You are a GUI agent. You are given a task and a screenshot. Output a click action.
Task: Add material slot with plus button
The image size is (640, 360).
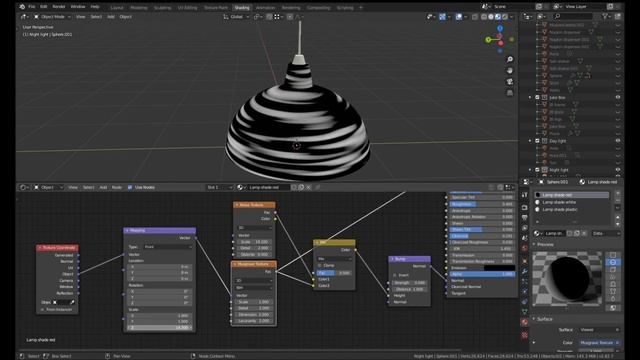[x=617, y=193]
